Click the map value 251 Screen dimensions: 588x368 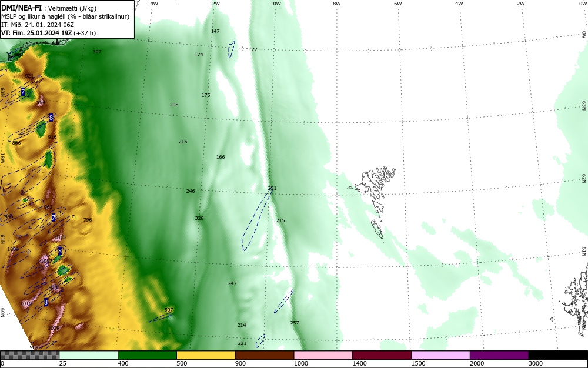[x=272, y=188]
